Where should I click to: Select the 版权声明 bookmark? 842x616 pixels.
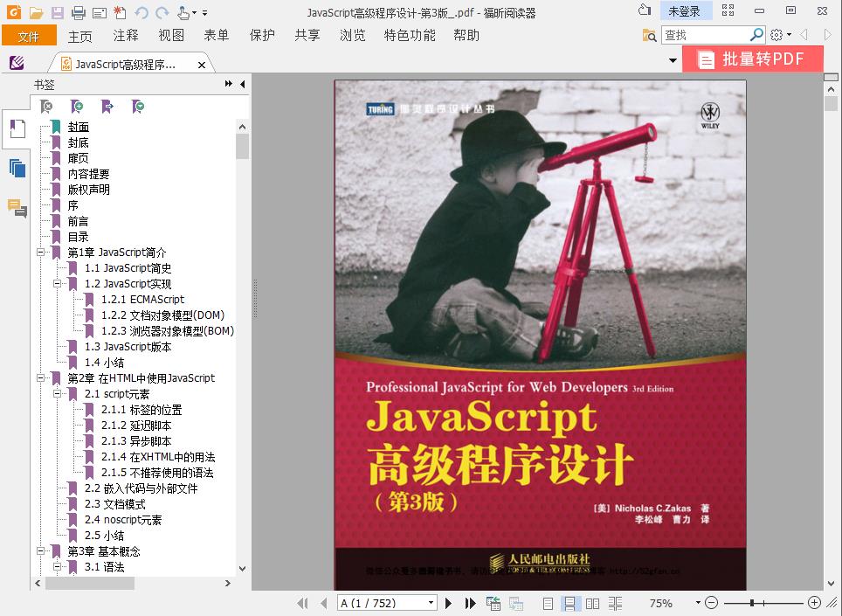coord(88,190)
